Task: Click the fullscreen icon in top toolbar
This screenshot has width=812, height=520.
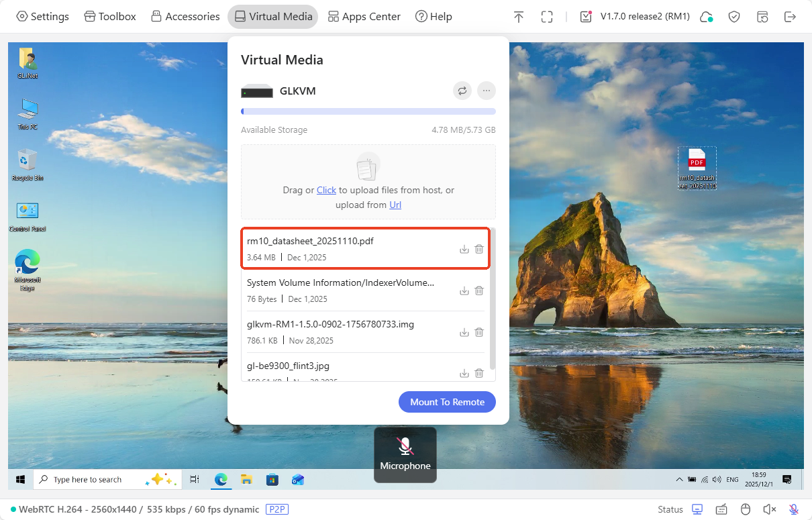Action: [x=547, y=17]
